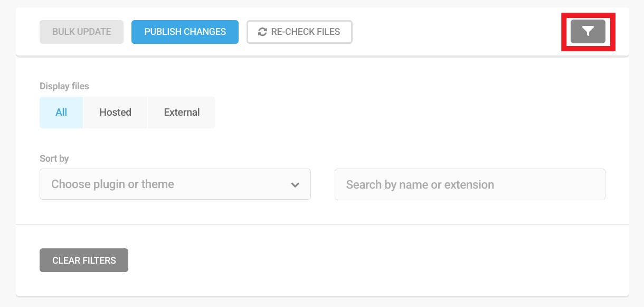
Task: Click the refresh icon beside RE-CHECK FILES
Action: (x=261, y=32)
